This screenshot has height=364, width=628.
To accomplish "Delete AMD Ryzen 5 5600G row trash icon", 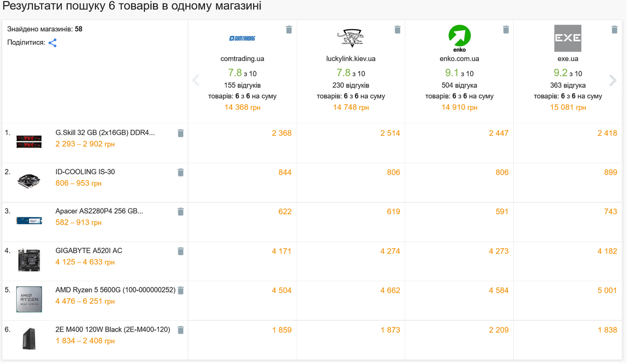I will pos(181,290).
